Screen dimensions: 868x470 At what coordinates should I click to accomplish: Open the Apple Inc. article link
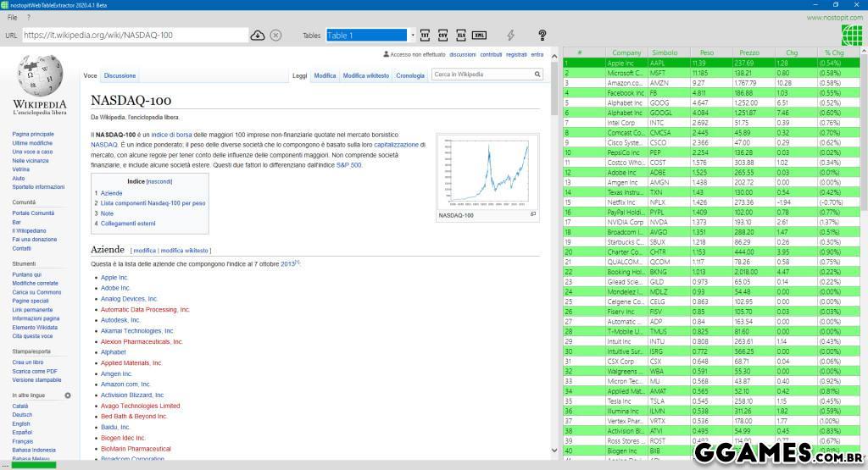point(114,277)
